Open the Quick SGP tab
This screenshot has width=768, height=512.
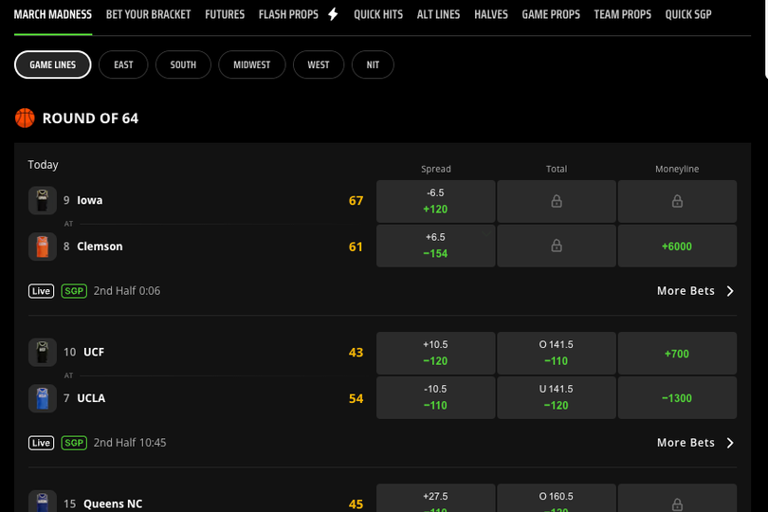[x=688, y=15]
